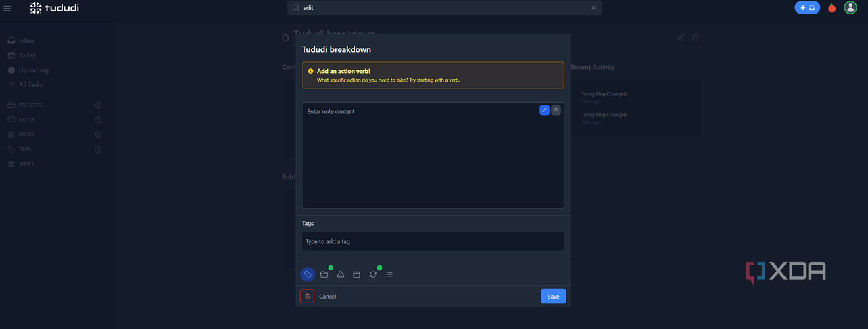Click into the search box containing 'edit'
The height and width of the screenshot is (329, 868).
coord(444,8)
